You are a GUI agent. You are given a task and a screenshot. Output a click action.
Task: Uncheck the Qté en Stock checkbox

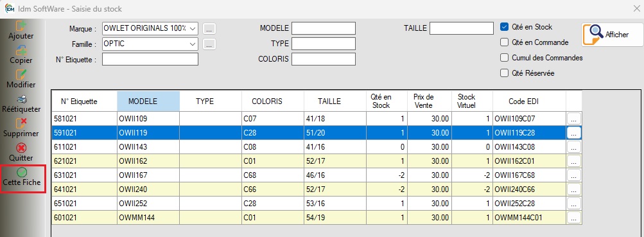point(505,27)
